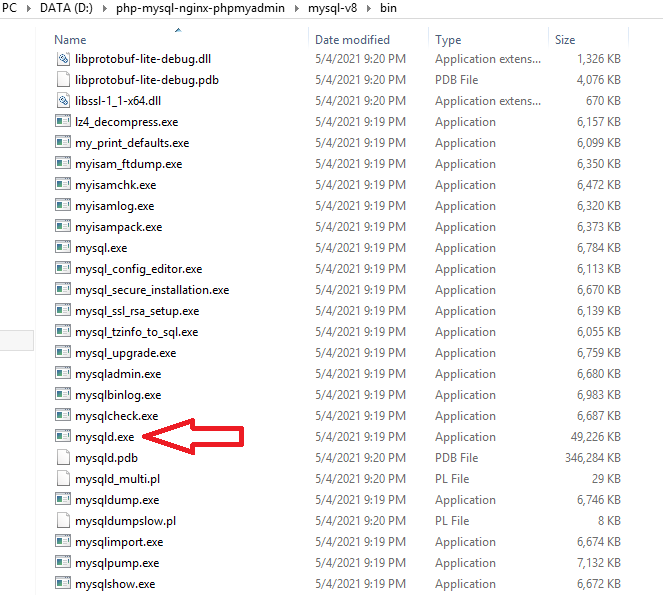The width and height of the screenshot is (663, 605).
Task: Click the myisamchk.exe application icon
Action: point(63,185)
